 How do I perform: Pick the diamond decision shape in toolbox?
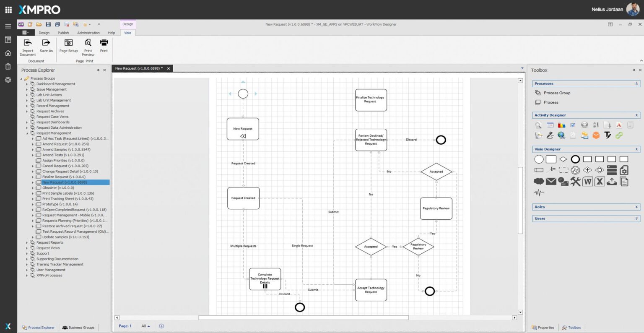pos(563,159)
